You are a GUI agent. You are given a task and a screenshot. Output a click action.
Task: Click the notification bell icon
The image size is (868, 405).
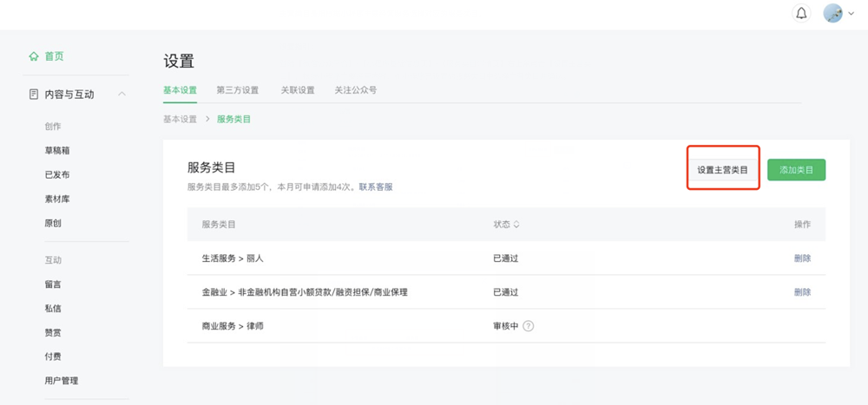(801, 14)
